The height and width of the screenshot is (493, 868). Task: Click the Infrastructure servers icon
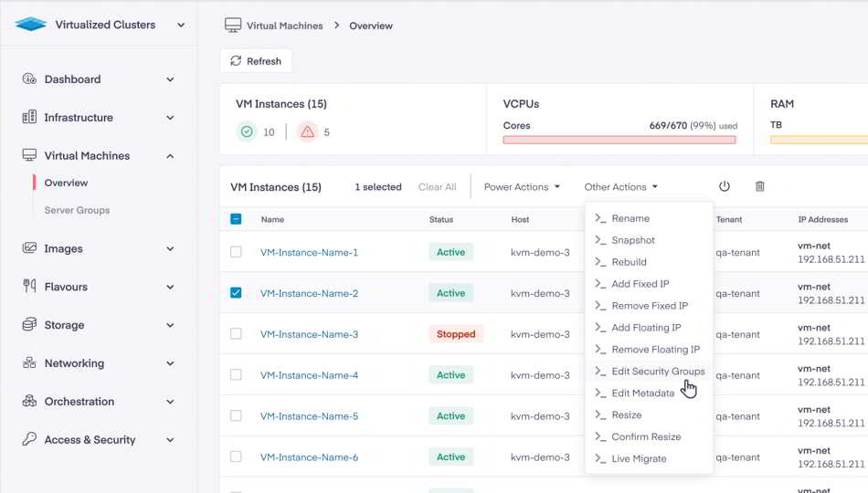[x=29, y=117]
